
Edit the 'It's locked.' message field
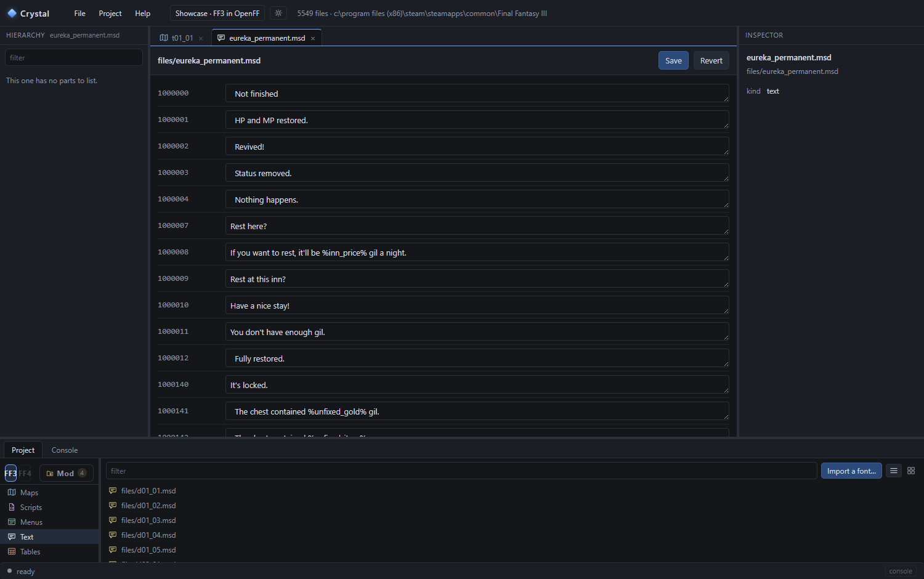[477, 385]
